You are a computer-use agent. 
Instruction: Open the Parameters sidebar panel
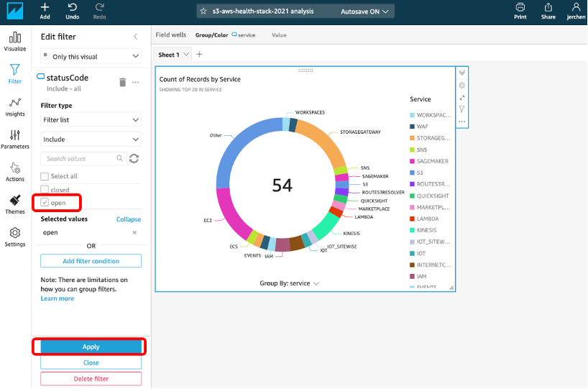point(14,138)
